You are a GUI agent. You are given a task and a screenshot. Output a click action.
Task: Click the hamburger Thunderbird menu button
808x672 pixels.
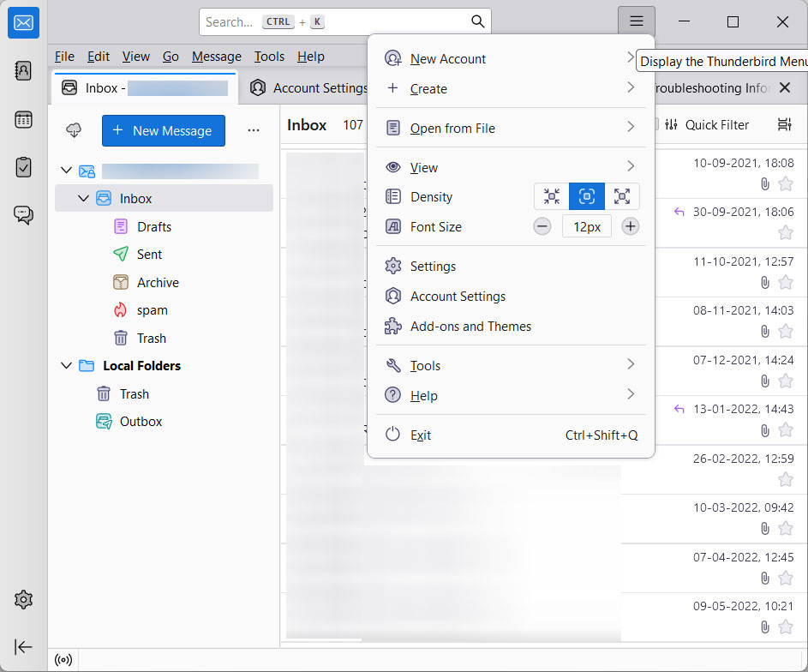point(636,21)
